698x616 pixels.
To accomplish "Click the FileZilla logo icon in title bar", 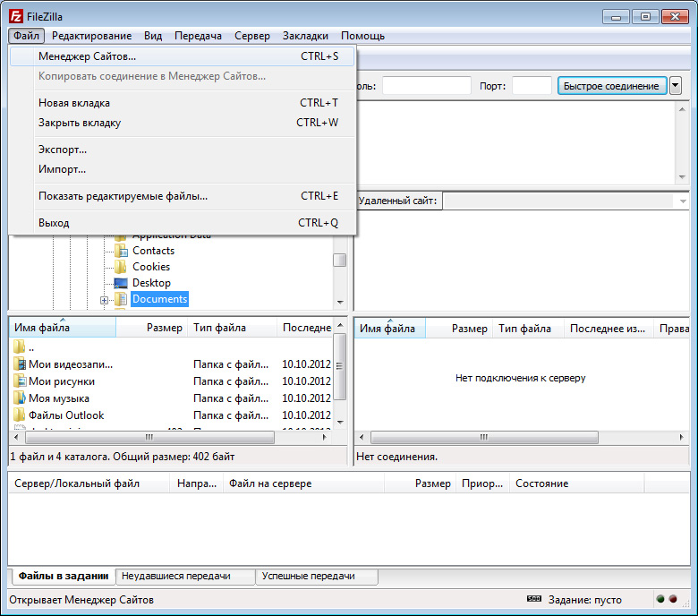I will pos(16,16).
